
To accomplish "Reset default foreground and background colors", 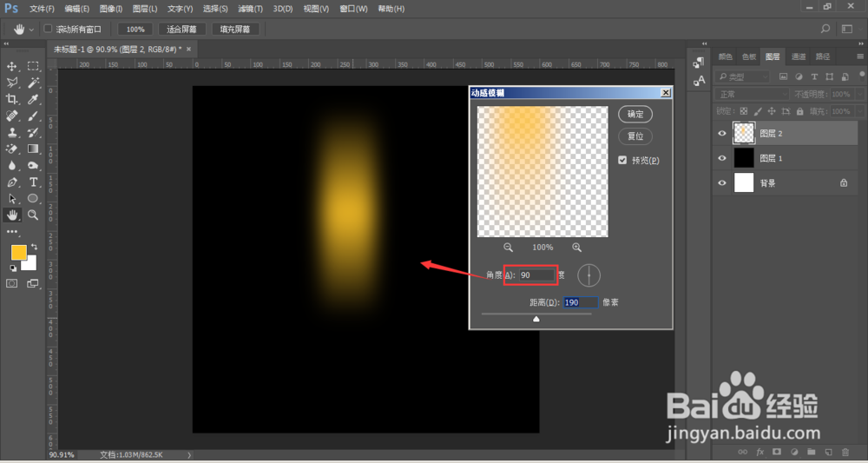I will pos(13,268).
